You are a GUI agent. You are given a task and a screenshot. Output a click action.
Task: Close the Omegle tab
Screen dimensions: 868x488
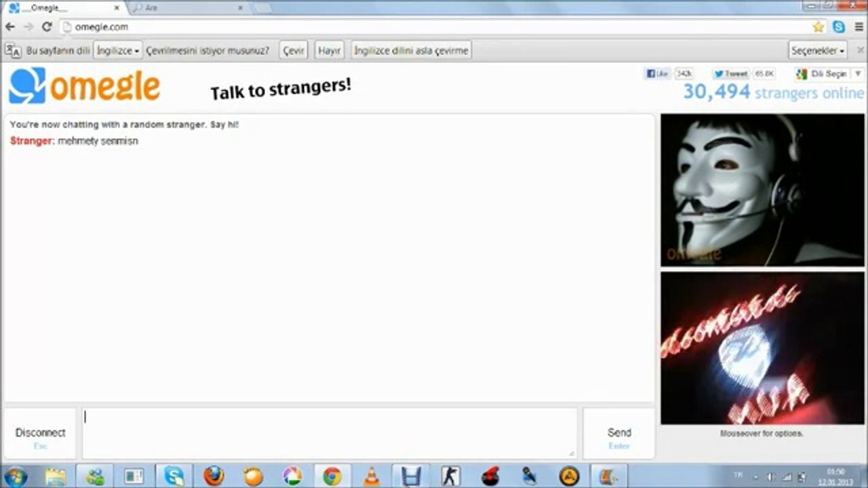point(116,8)
